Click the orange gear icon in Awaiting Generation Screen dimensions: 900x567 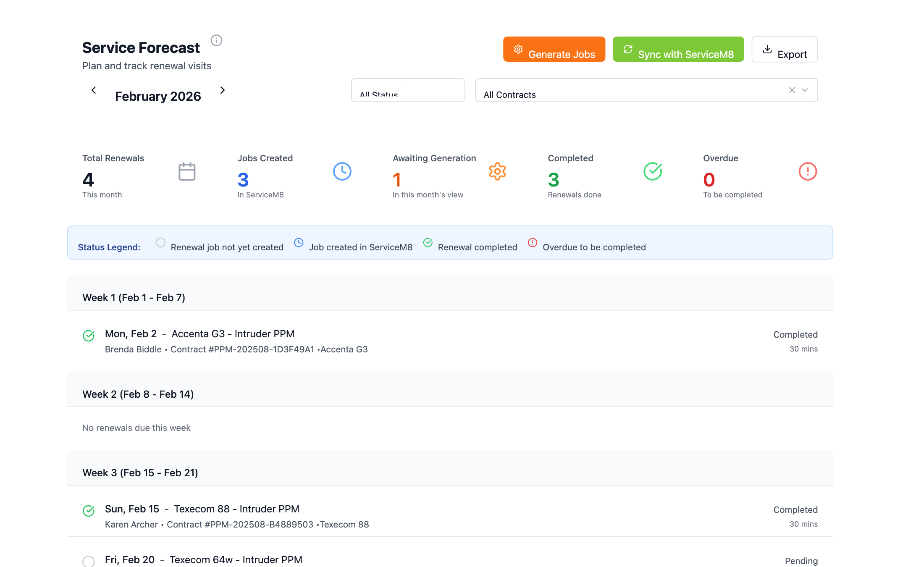click(497, 171)
